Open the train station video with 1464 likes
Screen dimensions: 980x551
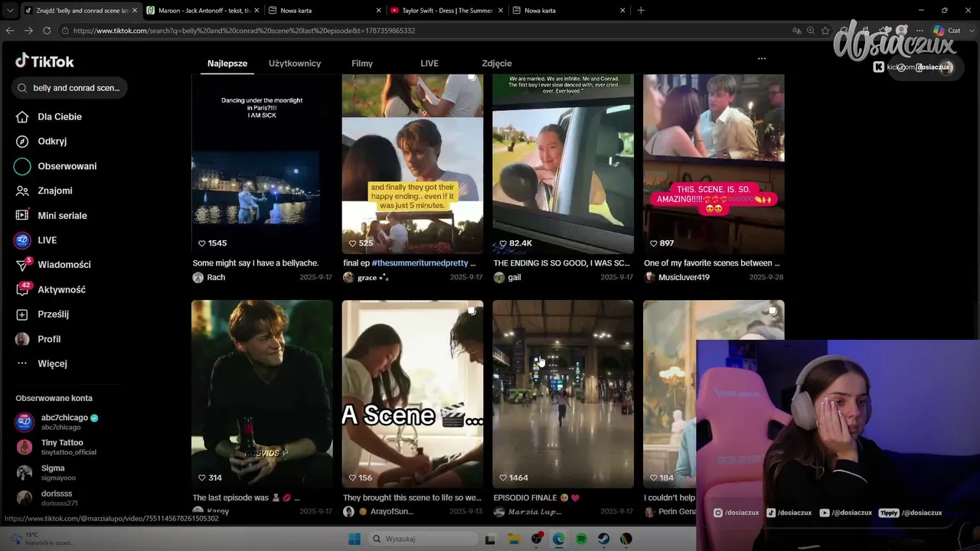[x=563, y=394]
